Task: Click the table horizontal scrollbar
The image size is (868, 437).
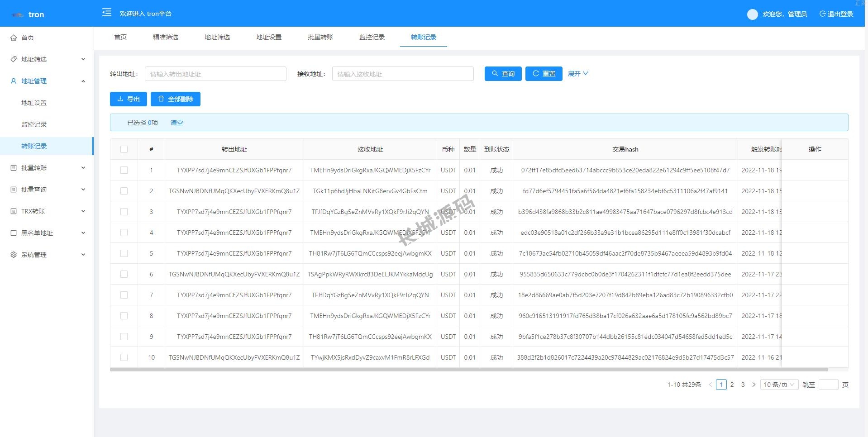Action: tap(469, 370)
